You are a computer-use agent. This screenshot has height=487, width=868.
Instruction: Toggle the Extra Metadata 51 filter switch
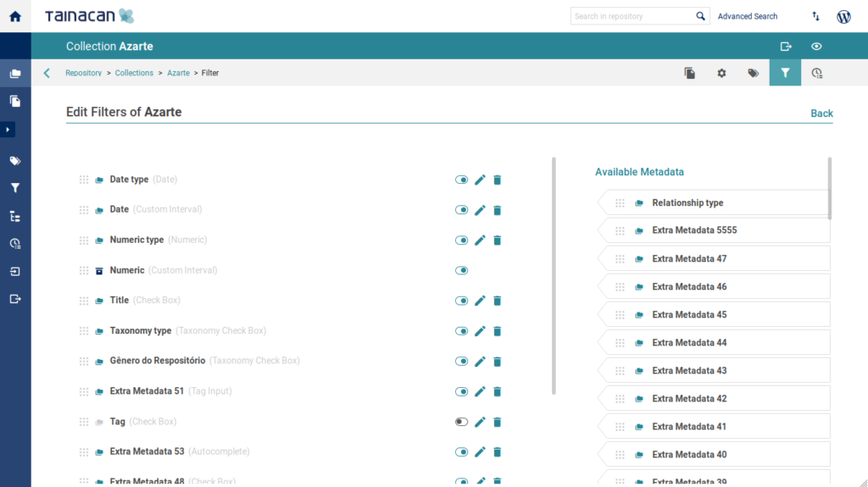point(461,392)
